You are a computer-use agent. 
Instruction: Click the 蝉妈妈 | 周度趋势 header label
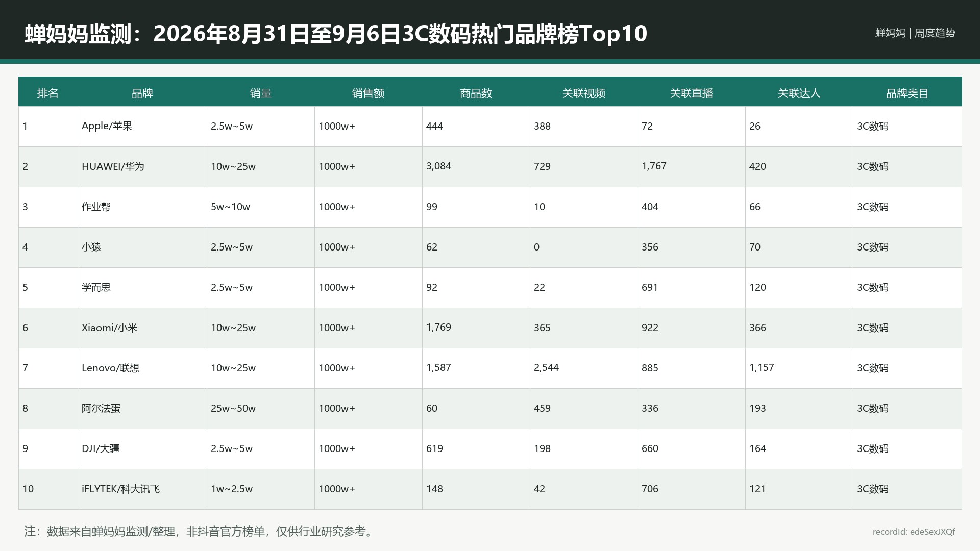click(x=915, y=33)
